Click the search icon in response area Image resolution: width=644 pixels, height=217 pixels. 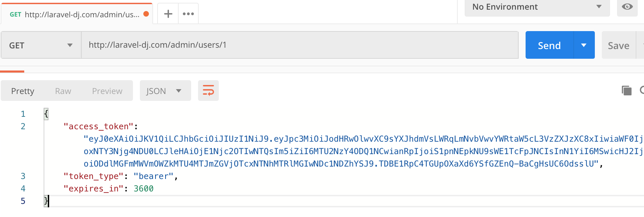(642, 91)
